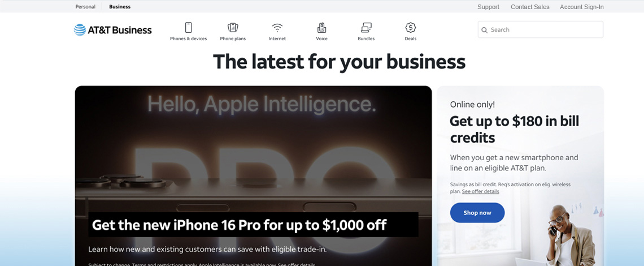Open the Phones & devices menu icon

click(188, 28)
